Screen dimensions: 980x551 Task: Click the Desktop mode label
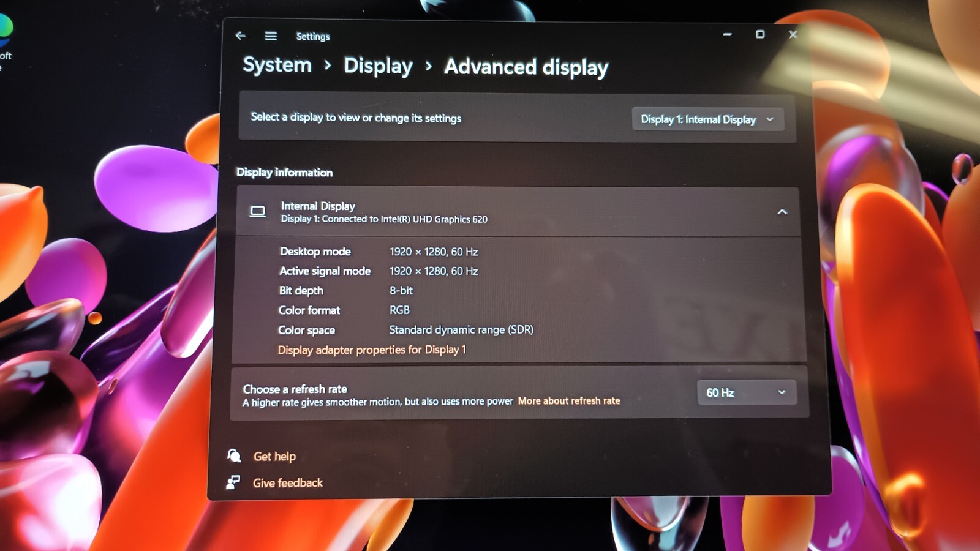point(315,252)
